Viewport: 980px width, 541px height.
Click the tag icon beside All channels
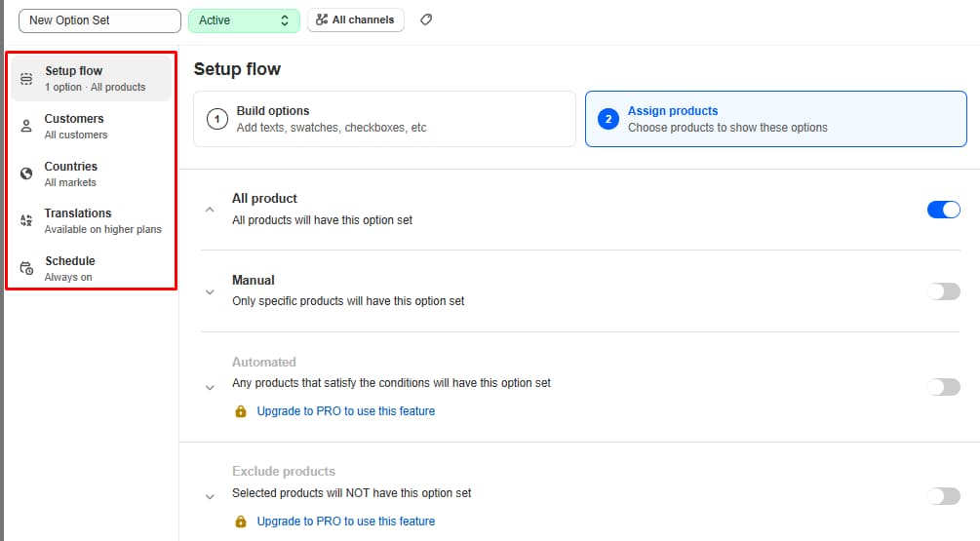[x=426, y=20]
